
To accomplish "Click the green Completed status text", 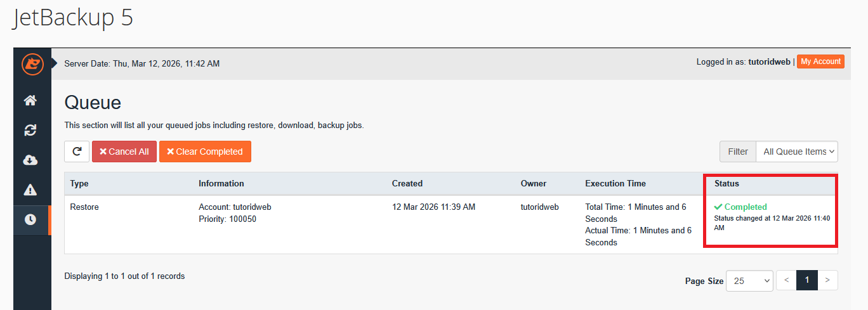I will click(x=740, y=207).
